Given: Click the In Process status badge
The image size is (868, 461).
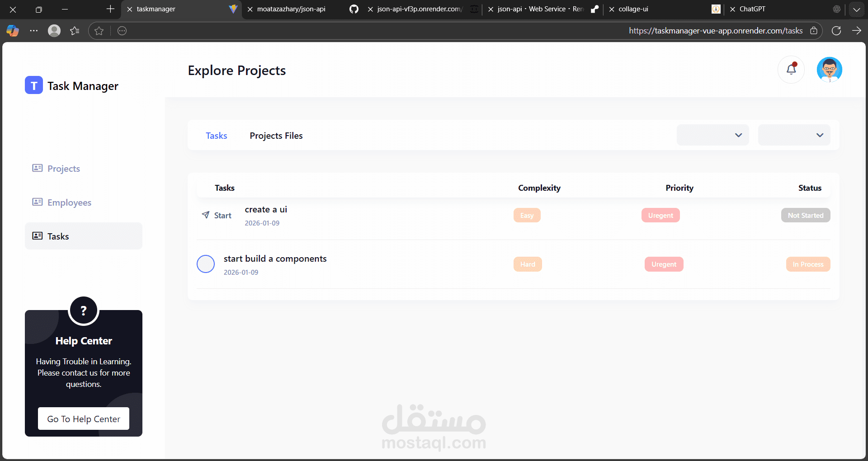Looking at the screenshot, I should [808, 264].
